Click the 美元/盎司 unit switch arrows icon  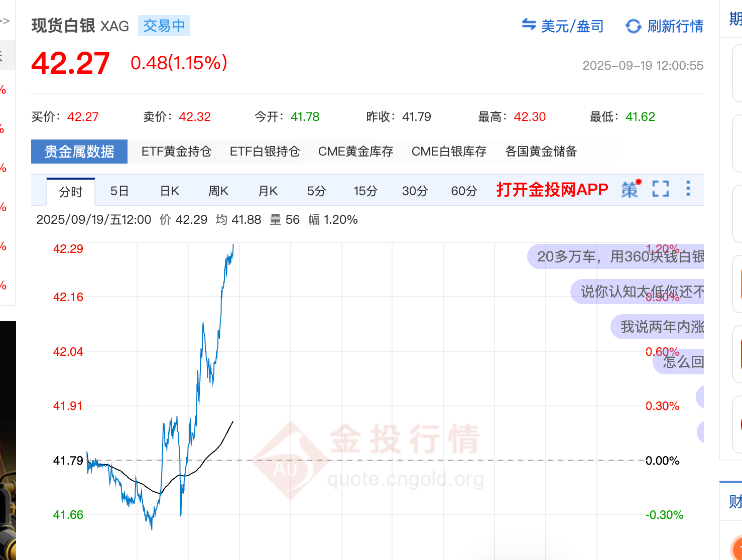(529, 24)
